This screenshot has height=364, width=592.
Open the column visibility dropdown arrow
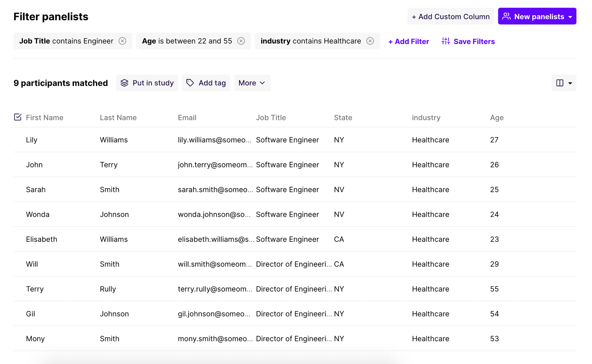[569, 83]
